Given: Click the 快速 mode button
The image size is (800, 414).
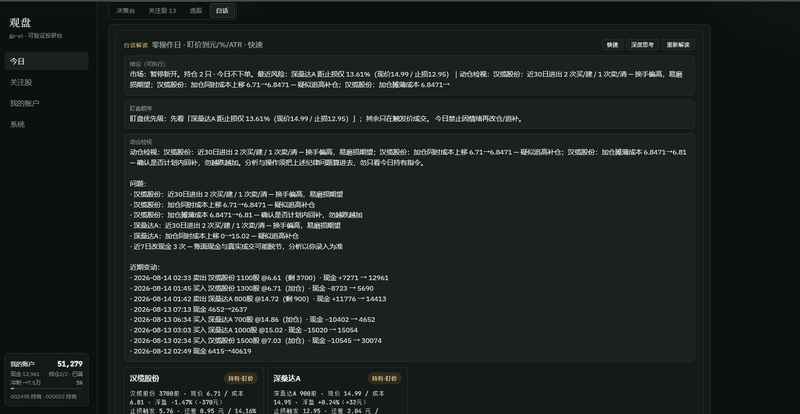Looking at the screenshot, I should coord(612,45).
